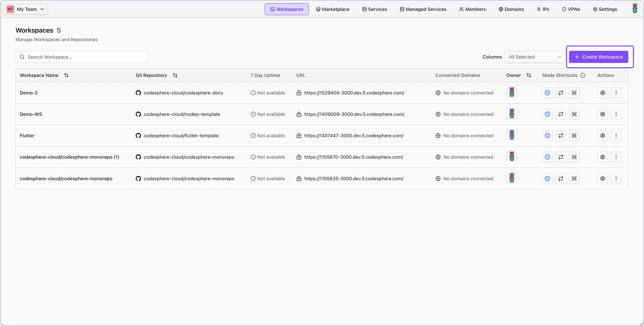The image size is (644, 326).
Task: Click the scan-eye shortcut icon for Flutter
Action: (x=574, y=136)
